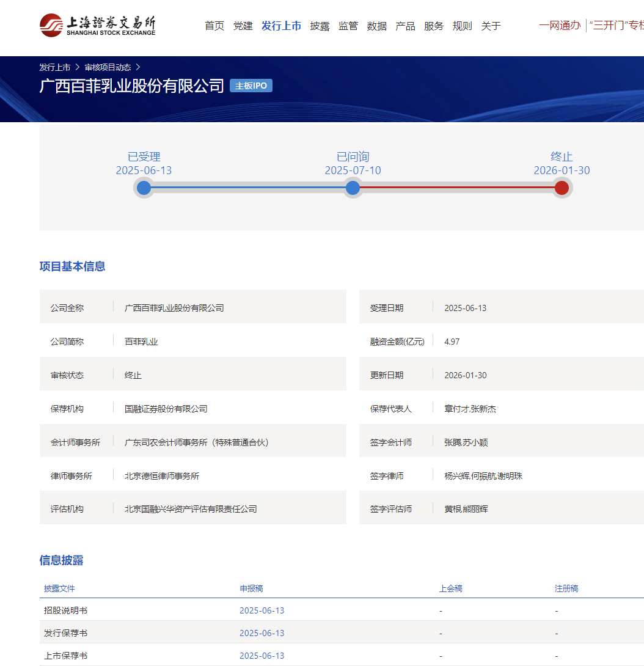Open the 首页 menu item
This screenshot has width=644, height=666.
click(x=214, y=26)
